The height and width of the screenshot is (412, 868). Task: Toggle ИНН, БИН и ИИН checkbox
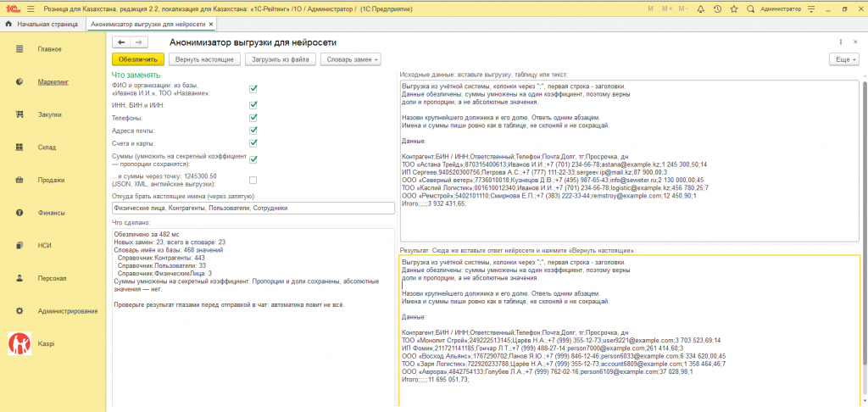point(253,104)
